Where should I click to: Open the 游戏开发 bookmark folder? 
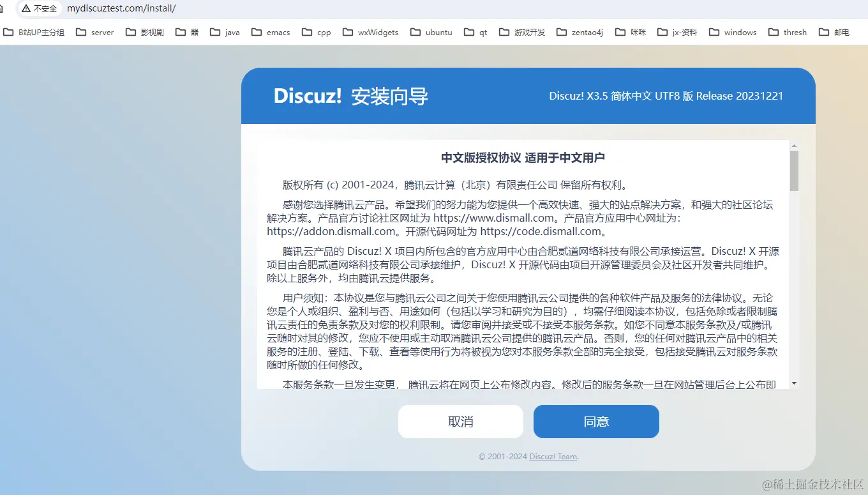522,32
